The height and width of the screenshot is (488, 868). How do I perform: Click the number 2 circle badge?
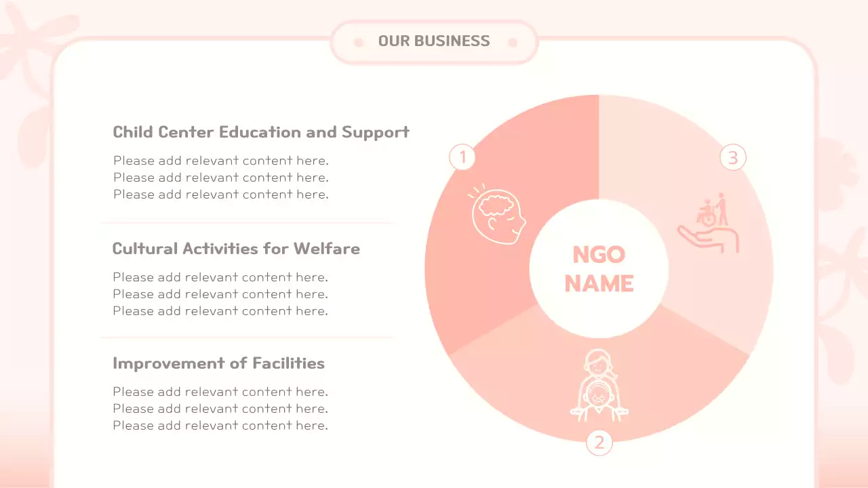pyautogui.click(x=599, y=443)
